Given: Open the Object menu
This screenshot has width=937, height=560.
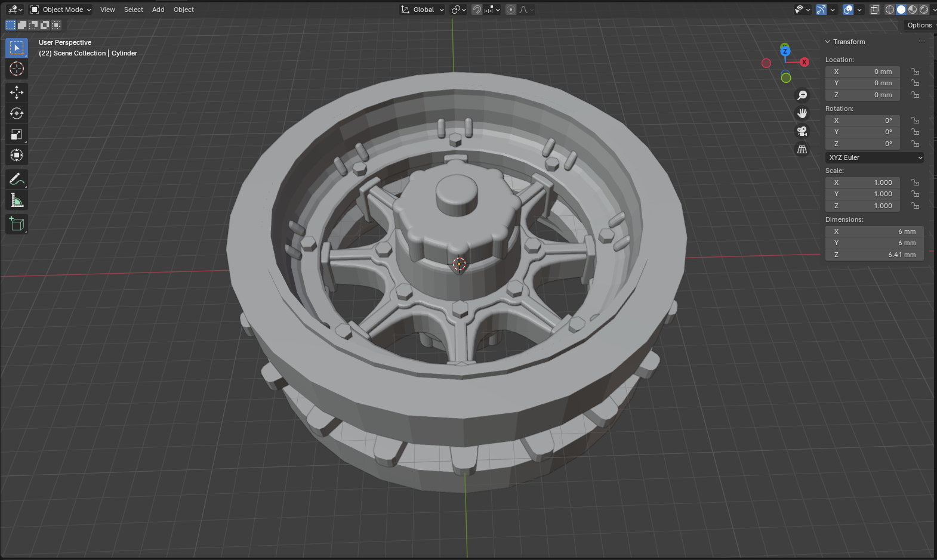Looking at the screenshot, I should point(184,10).
